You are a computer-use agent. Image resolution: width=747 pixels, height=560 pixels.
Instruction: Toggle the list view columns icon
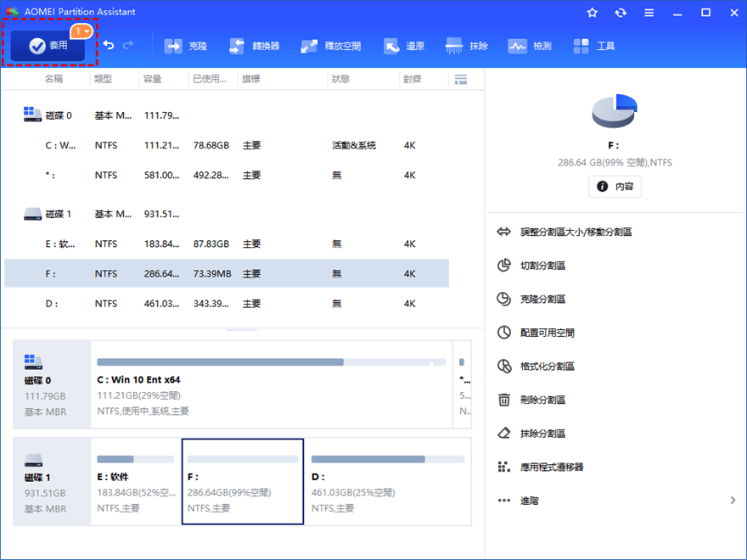[461, 80]
